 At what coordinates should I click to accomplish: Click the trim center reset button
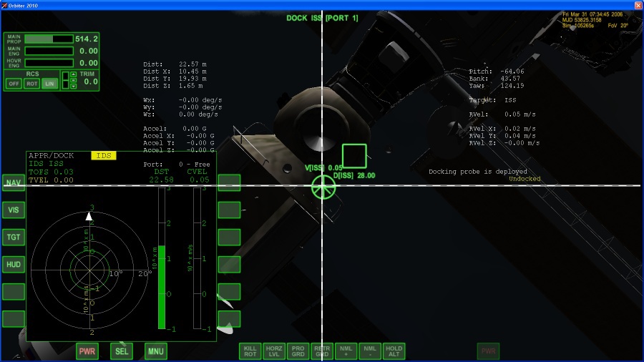[73, 80]
